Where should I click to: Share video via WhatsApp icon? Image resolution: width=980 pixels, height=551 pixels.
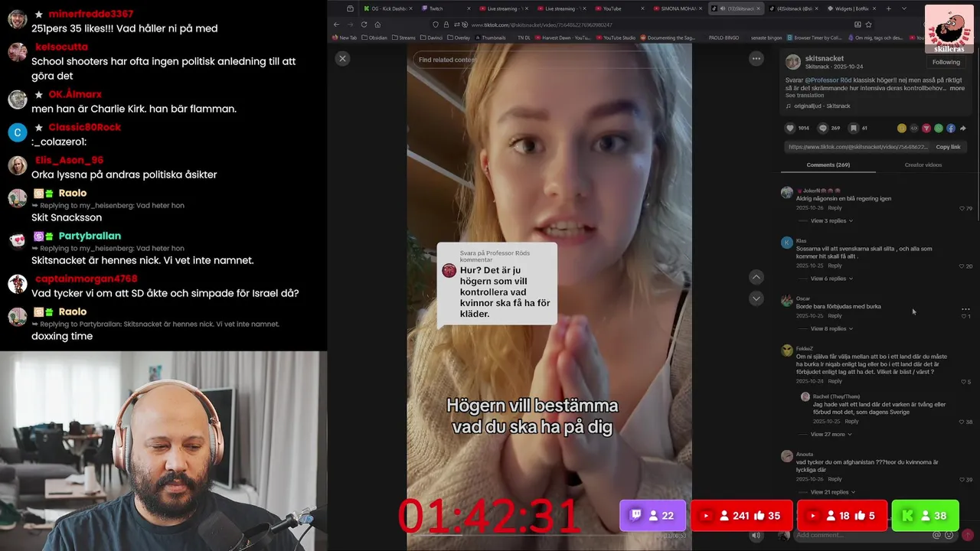(939, 128)
